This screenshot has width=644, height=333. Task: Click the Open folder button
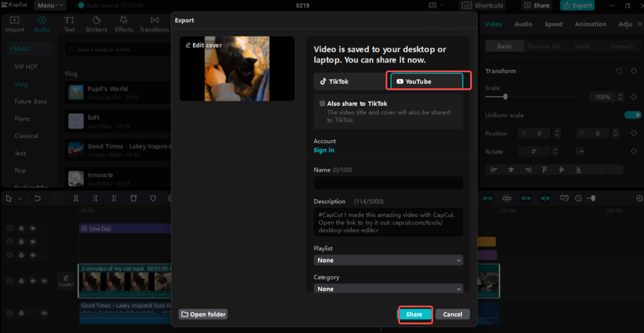click(203, 314)
